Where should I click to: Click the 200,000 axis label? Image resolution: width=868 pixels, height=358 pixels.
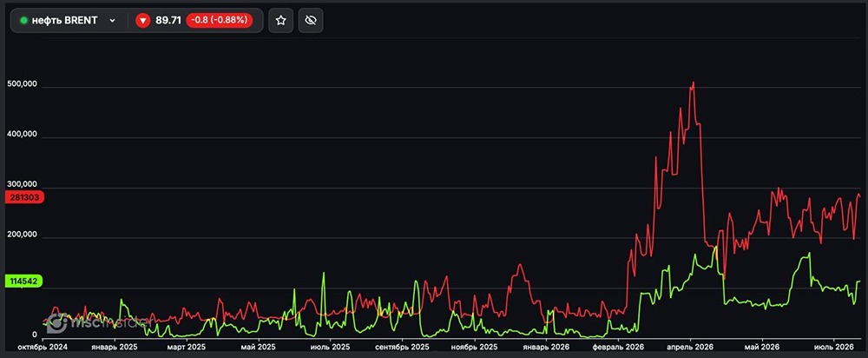(23, 235)
